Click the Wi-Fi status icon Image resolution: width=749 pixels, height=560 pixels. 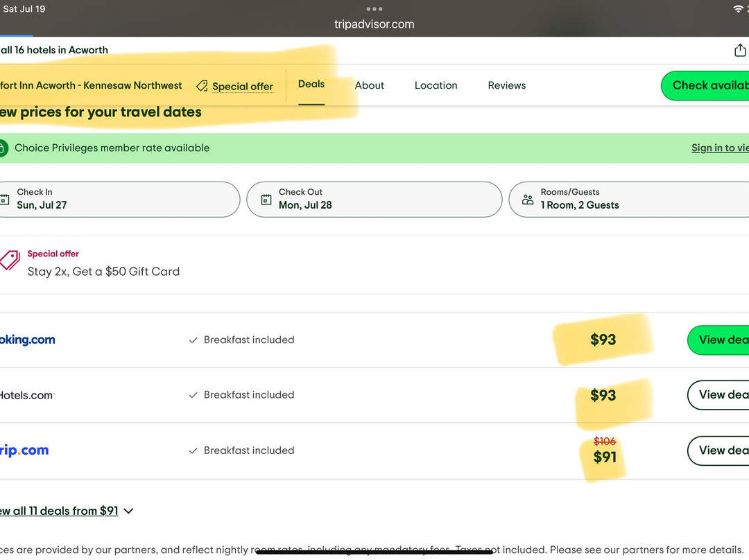point(737,8)
